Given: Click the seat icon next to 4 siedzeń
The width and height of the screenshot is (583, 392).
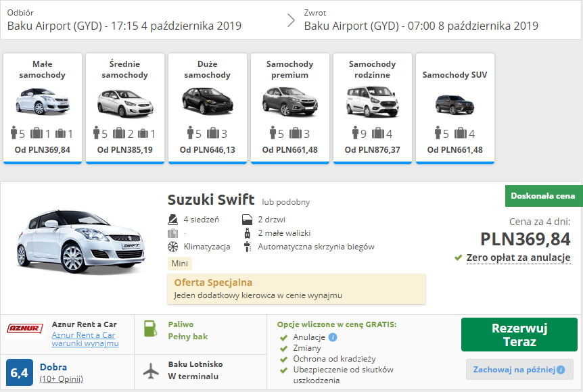Looking at the screenshot, I should click(173, 220).
